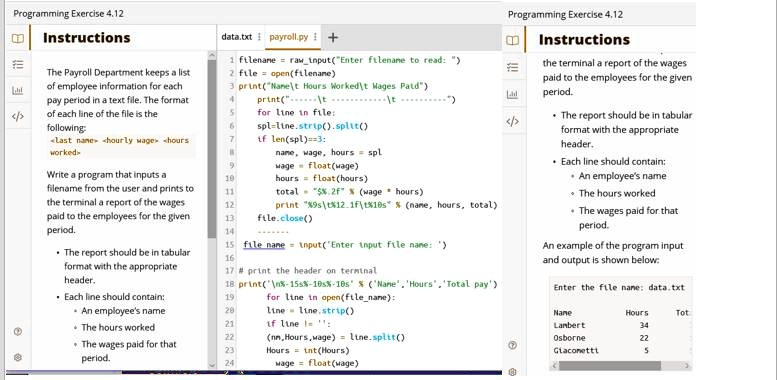This screenshot has height=380, width=777.
Task: Open the bar chart icon in right panel
Action: (x=513, y=94)
